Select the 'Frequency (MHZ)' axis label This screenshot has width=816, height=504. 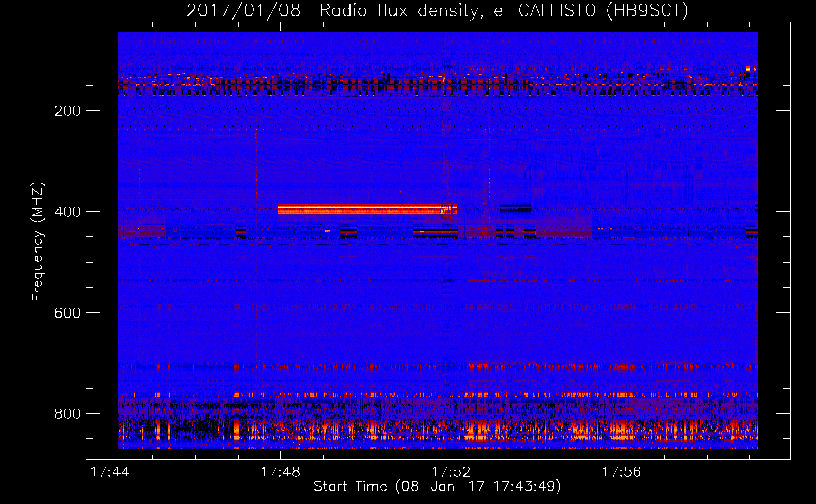click(x=37, y=242)
